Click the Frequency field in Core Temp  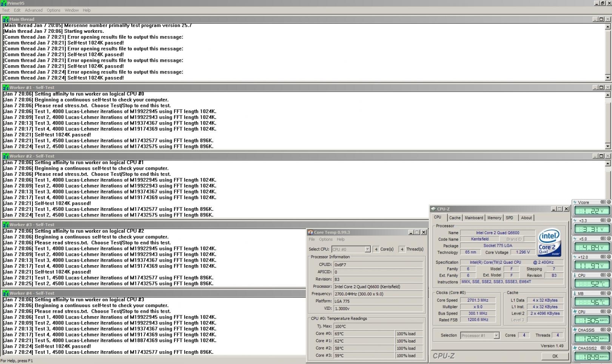pyautogui.click(x=378, y=294)
